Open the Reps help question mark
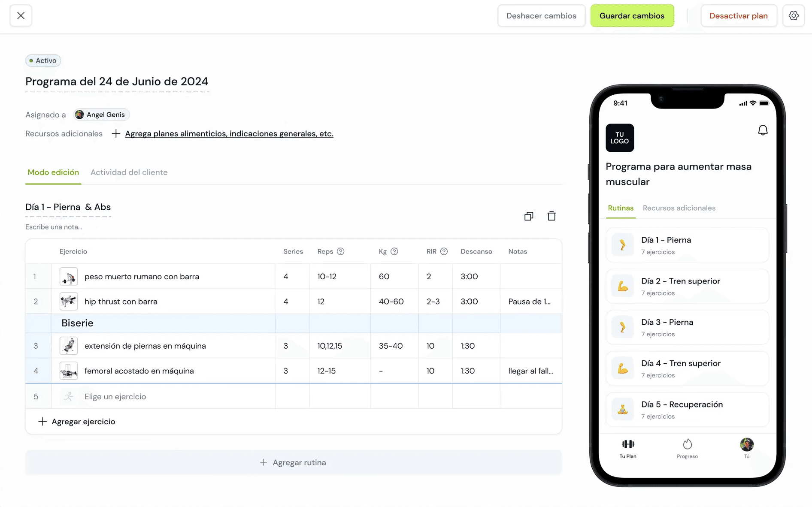Image resolution: width=812 pixels, height=507 pixels. (x=340, y=251)
